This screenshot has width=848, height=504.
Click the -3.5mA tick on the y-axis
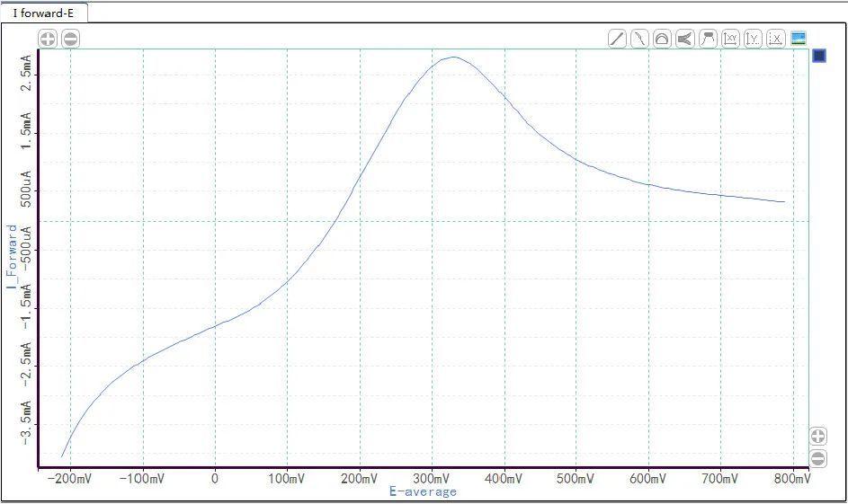click(x=26, y=423)
